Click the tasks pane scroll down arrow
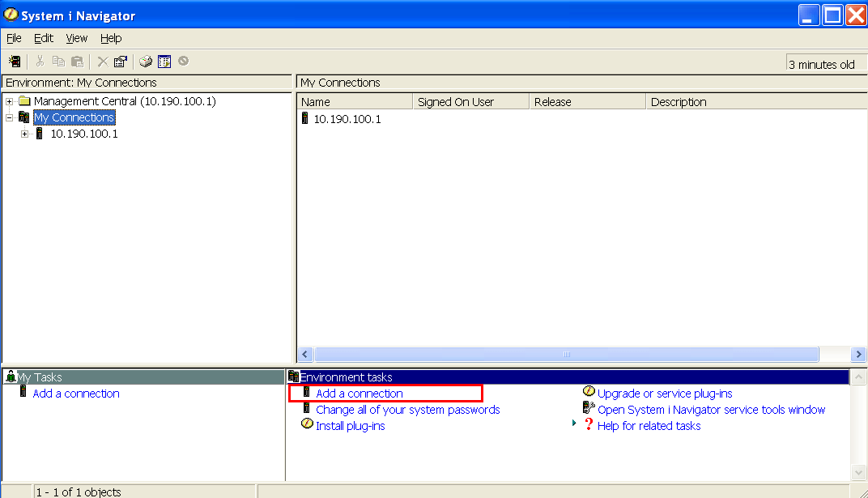Viewport: 868px width, 498px height. [858, 473]
